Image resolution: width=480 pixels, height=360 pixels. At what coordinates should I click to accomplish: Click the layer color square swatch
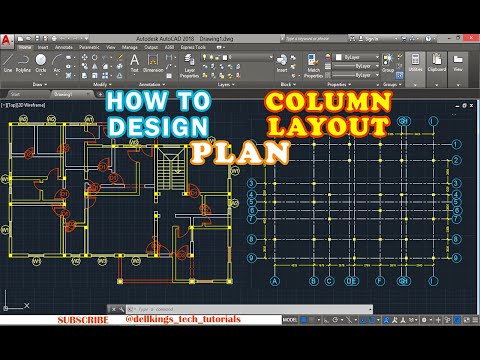[x=225, y=57]
